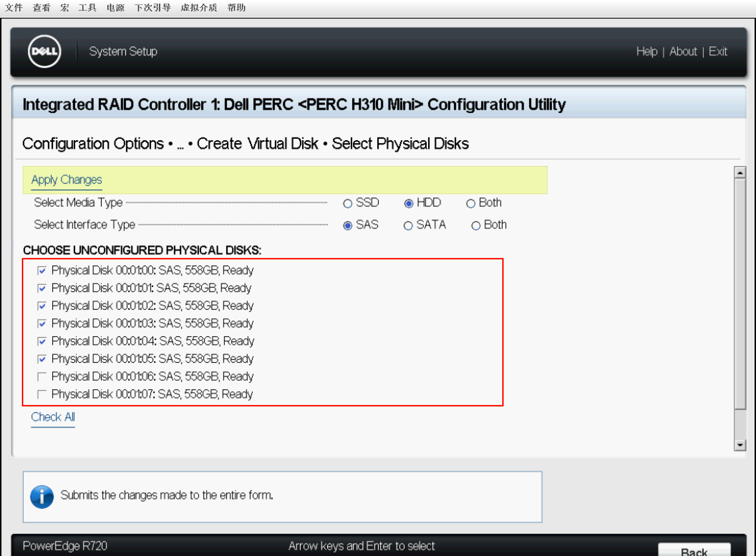Open the 虚拟介质 menu
Screen dimensions: 756x556
tap(199, 8)
